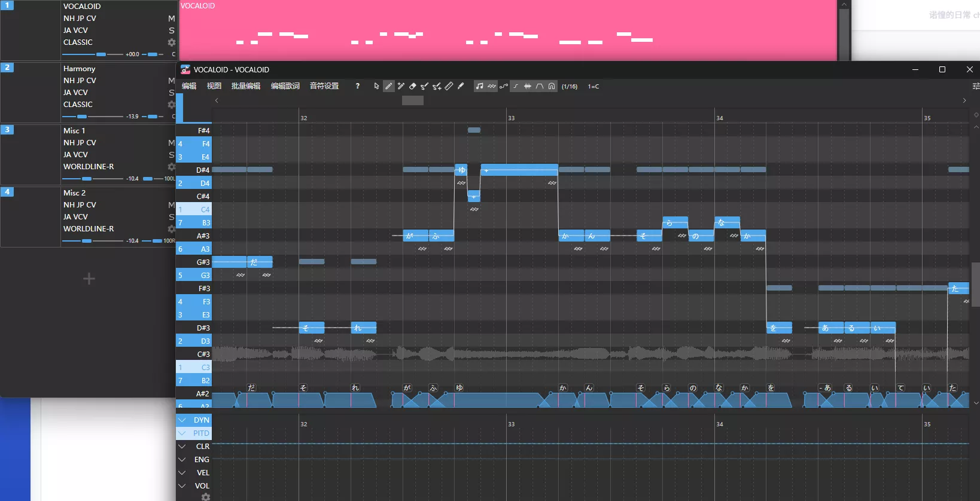Adjust the Harmony track volume slider
This screenshot has height=501, width=980.
click(x=93, y=117)
